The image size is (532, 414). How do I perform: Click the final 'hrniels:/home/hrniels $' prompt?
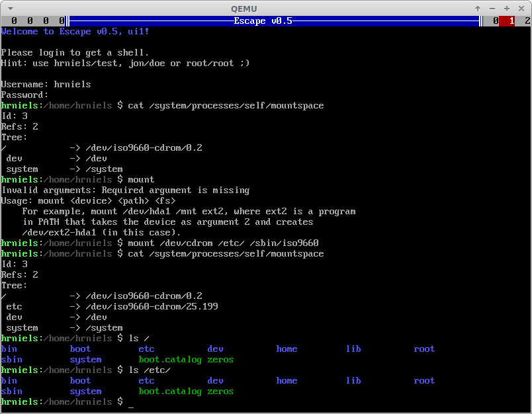tap(62, 402)
